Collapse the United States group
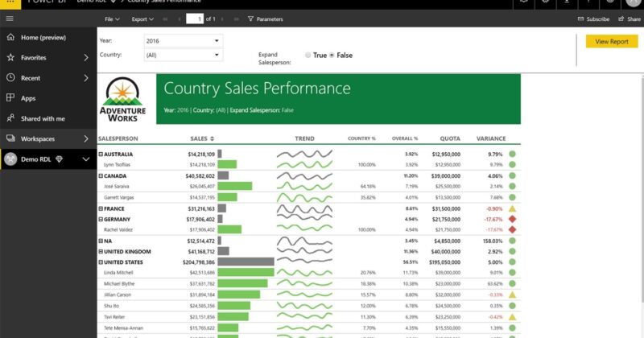Image resolution: width=644 pixels, height=338 pixels. point(101,262)
